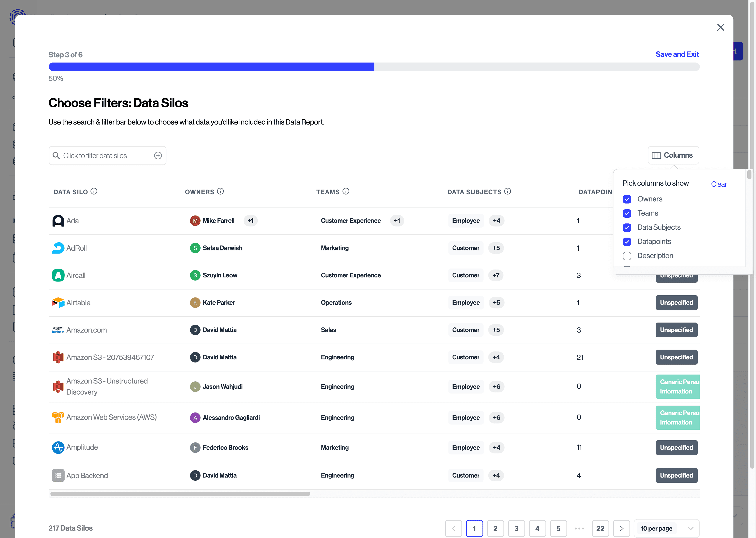Disable the Datapoints column checkbox
Image resolution: width=756 pixels, height=538 pixels.
(x=627, y=242)
